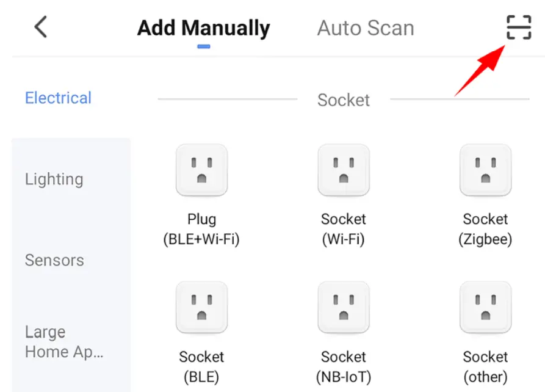
Task: Open the Add Manually tab
Action: point(203,28)
